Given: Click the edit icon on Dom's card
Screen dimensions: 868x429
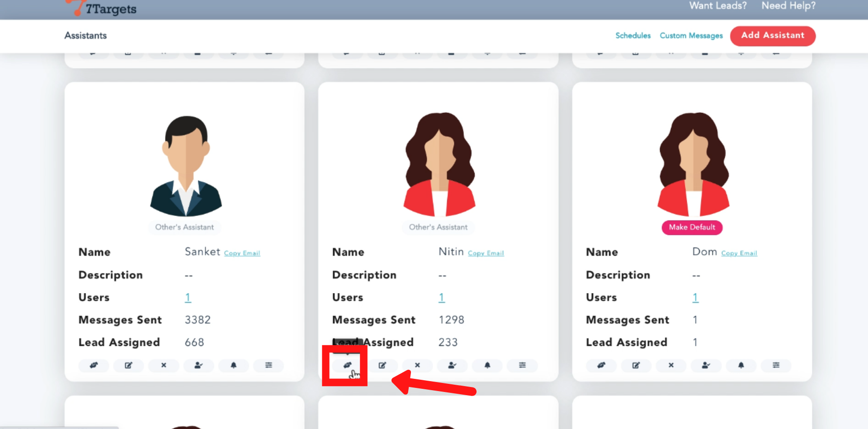Looking at the screenshot, I should [x=636, y=365].
